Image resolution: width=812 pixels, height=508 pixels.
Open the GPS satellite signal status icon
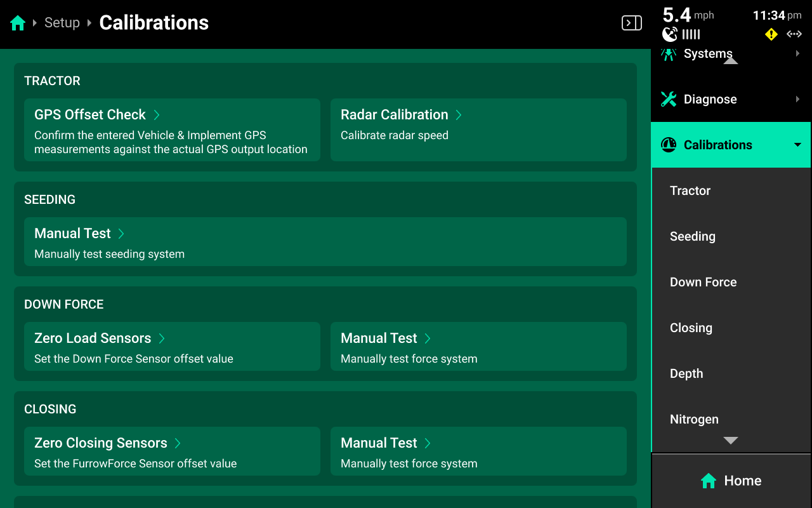coord(670,34)
